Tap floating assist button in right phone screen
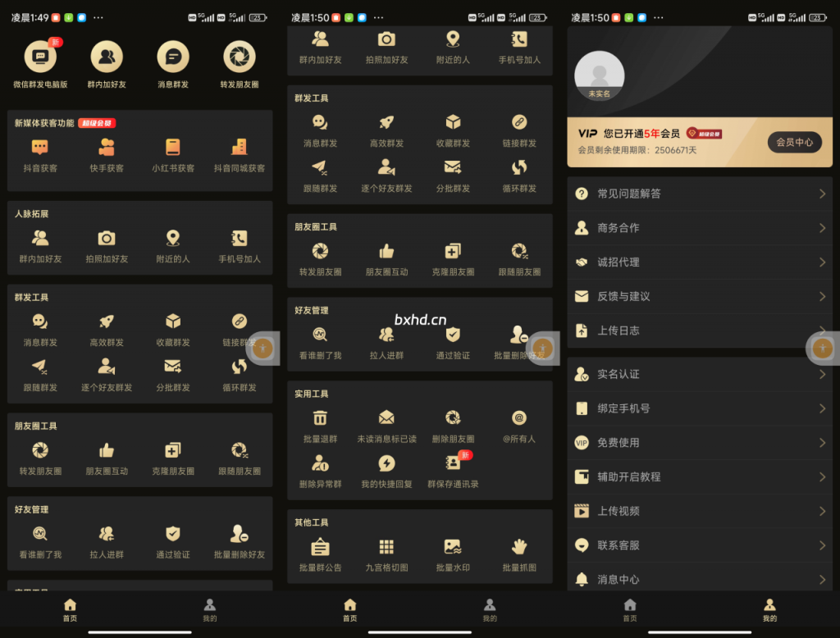 (822, 349)
